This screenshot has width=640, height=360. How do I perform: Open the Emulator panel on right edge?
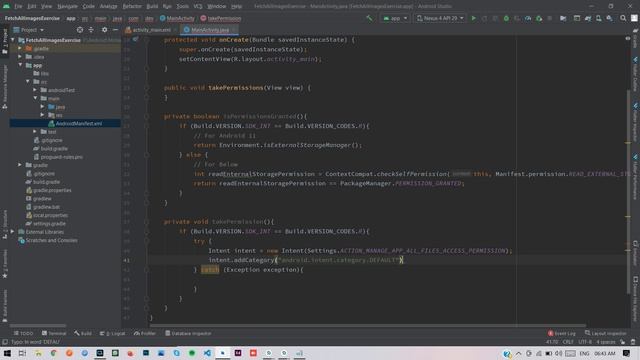click(635, 253)
